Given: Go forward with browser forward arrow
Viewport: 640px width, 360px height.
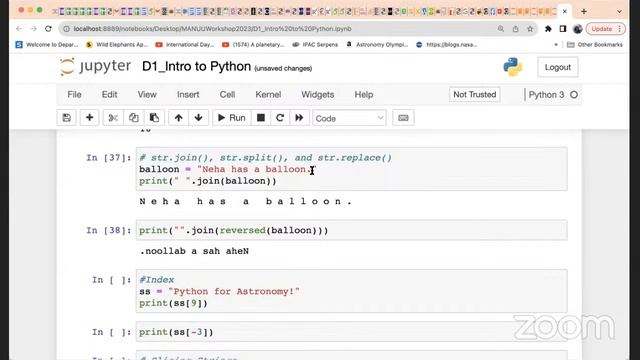Looking at the screenshot, I should 34,29.
